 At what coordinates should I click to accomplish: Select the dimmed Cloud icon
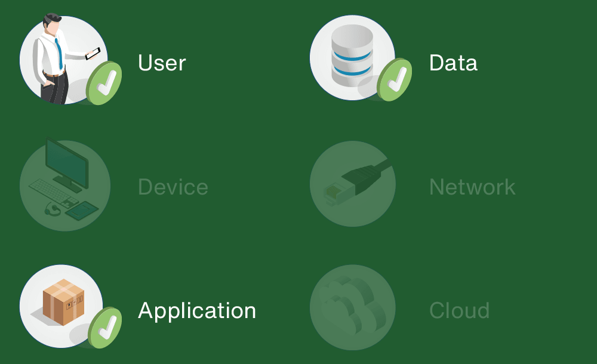point(353,307)
